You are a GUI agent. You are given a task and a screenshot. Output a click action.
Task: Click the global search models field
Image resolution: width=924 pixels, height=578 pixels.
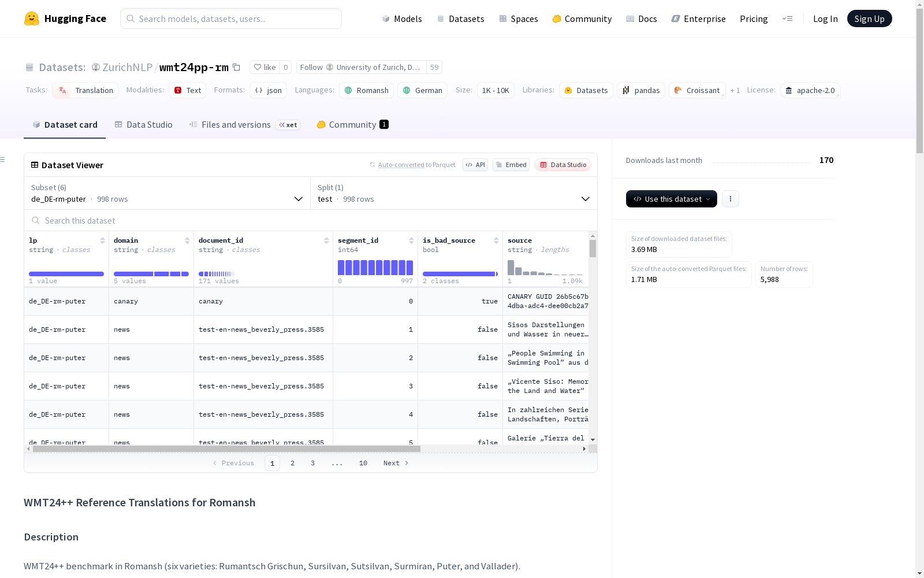[231, 18]
